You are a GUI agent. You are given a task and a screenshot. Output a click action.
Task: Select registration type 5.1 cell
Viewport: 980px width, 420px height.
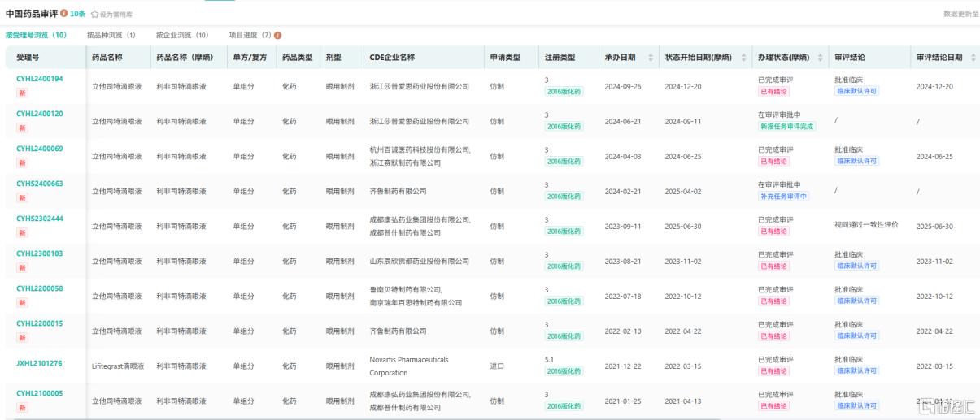549,358
